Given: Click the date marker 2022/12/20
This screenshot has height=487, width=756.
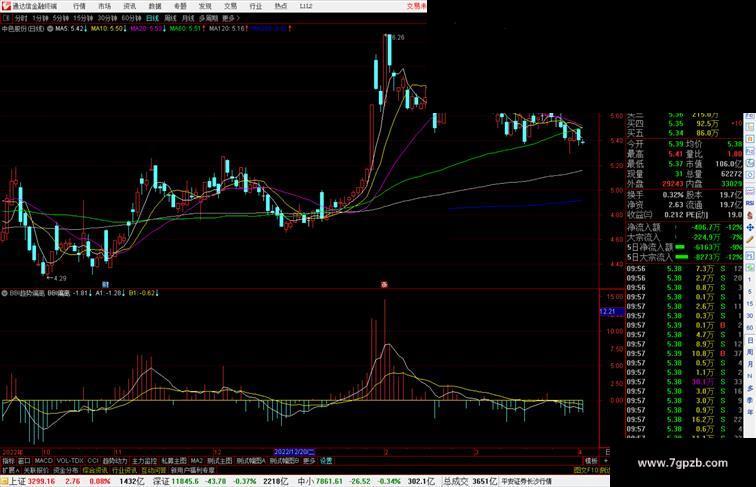Looking at the screenshot, I should [294, 452].
